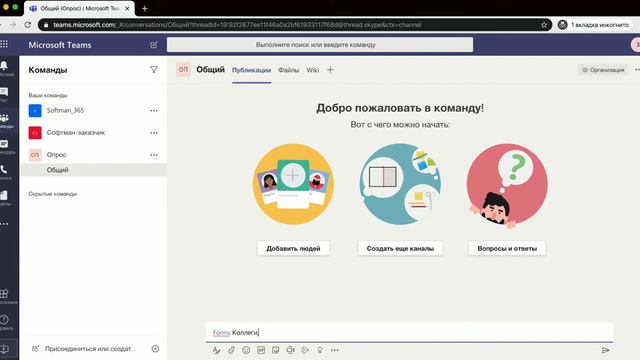Open Format text options in compose bar

coord(216,350)
